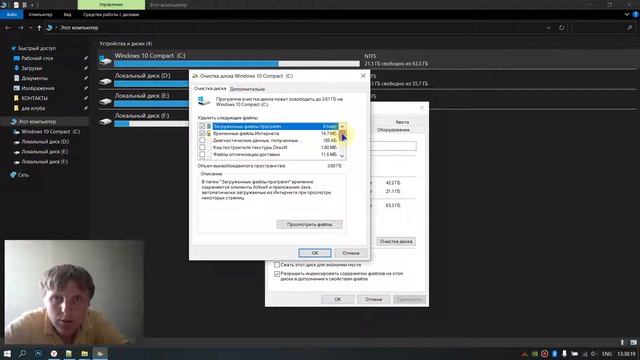Go up one folder level arrow
Screen dimensions: 640x360
click(39, 28)
